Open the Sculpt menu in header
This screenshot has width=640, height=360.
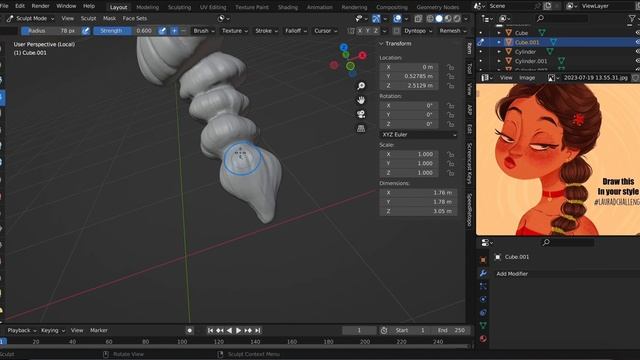pos(88,18)
